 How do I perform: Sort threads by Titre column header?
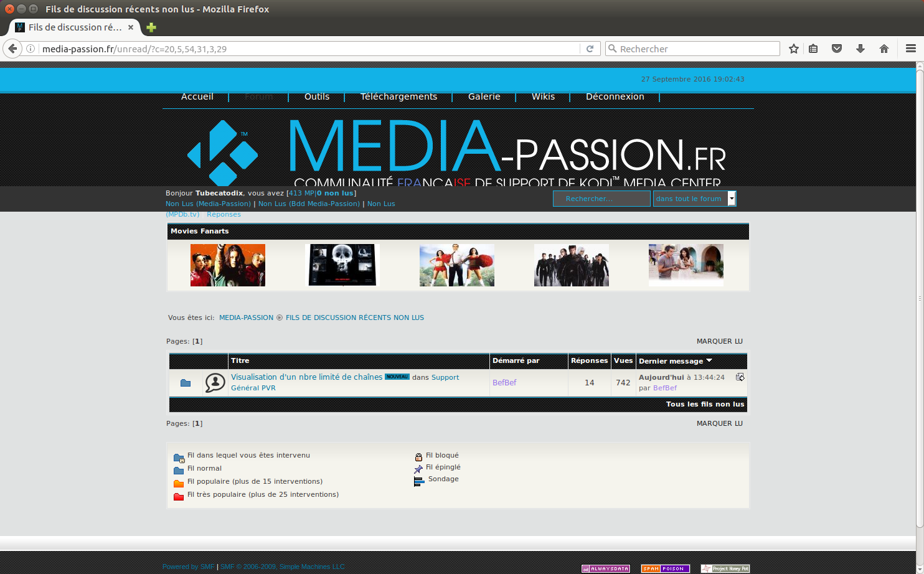(240, 360)
